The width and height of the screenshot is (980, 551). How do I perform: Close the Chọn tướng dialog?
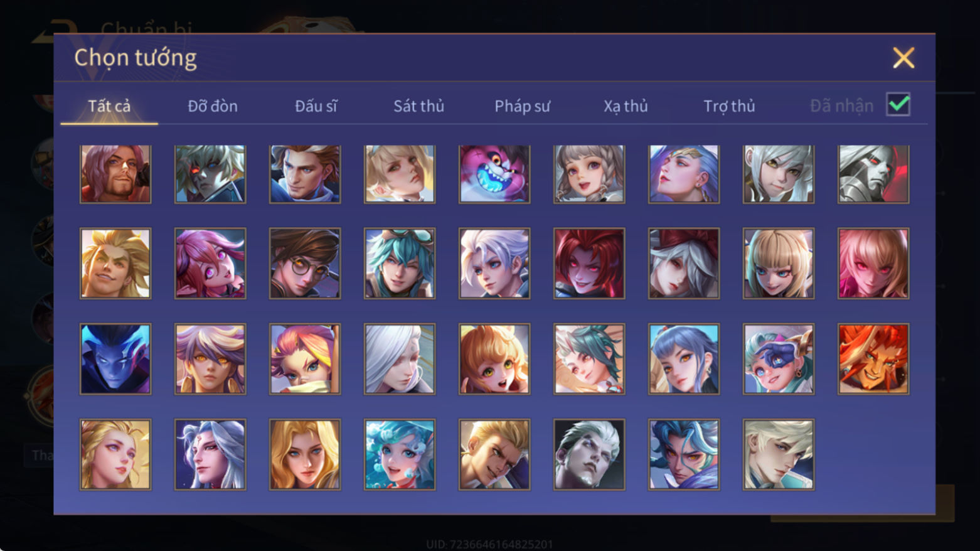point(903,58)
